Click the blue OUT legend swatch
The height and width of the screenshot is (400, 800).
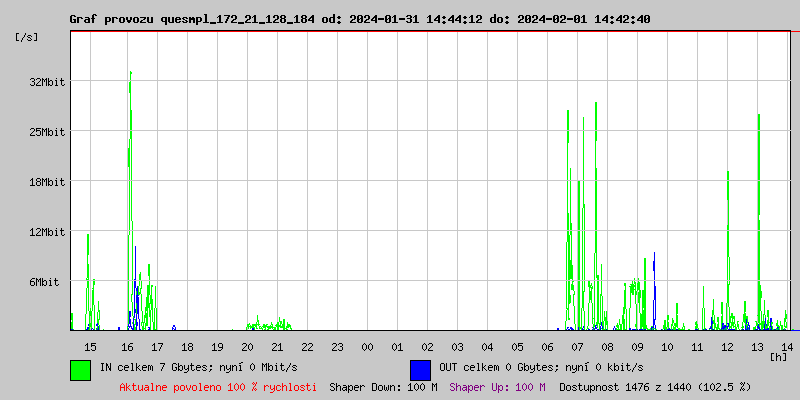[420, 369]
